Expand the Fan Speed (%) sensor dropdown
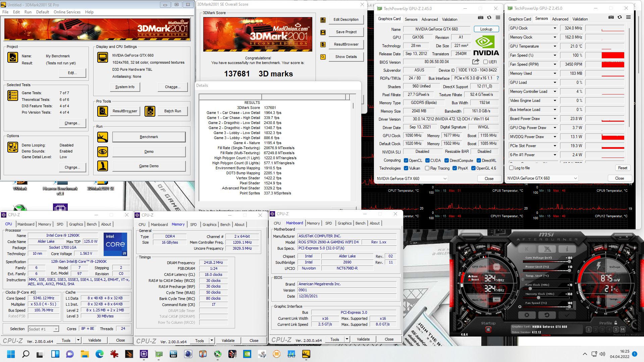The width and height of the screenshot is (644, 362). tap(555, 55)
